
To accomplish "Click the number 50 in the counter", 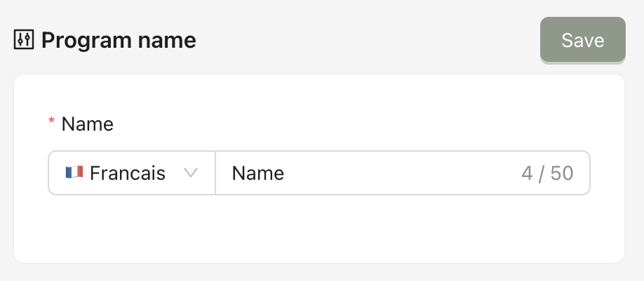I will 562,173.
